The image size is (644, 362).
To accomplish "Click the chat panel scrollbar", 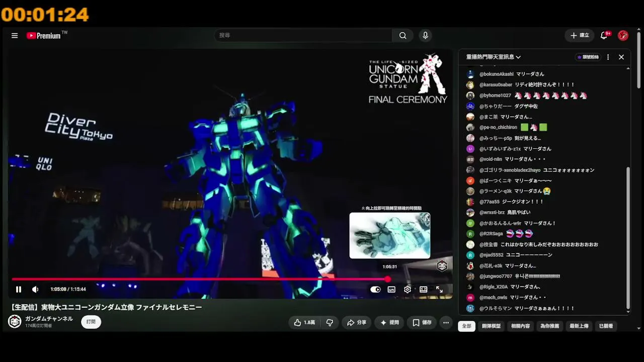I will (x=627, y=239).
